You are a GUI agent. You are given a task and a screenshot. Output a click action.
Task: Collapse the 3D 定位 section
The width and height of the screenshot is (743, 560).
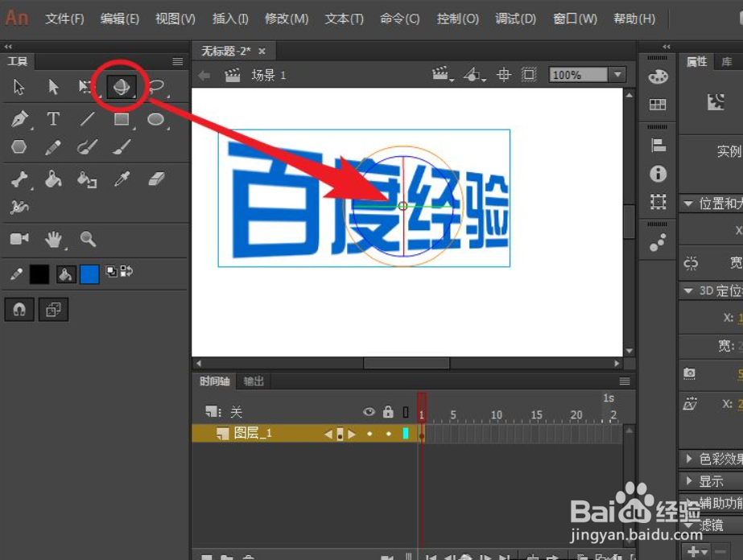pos(688,291)
